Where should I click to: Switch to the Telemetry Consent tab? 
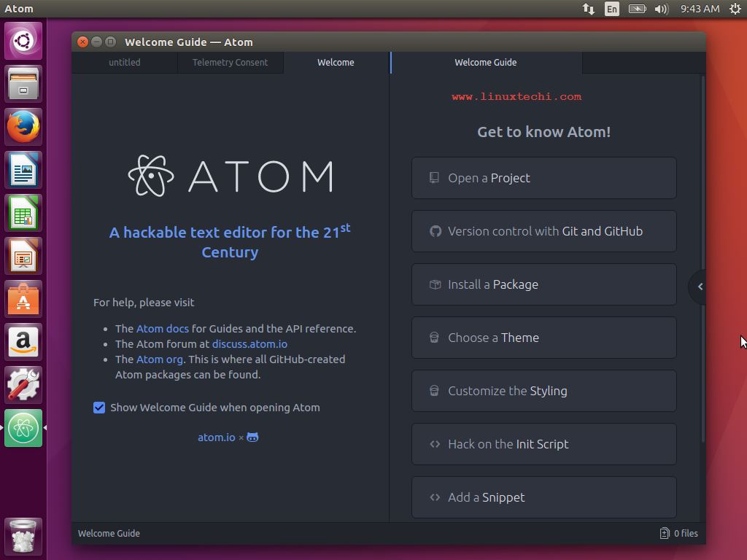point(231,63)
